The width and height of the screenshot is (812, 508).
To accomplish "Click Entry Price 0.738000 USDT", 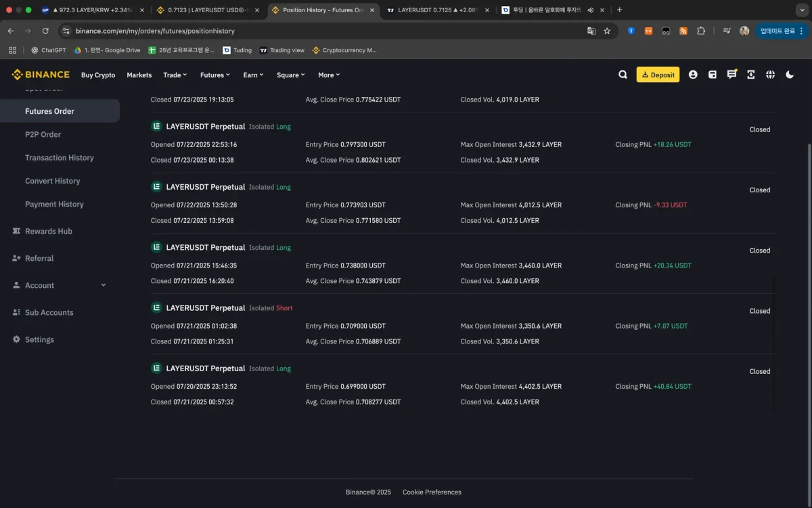I will [346, 266].
